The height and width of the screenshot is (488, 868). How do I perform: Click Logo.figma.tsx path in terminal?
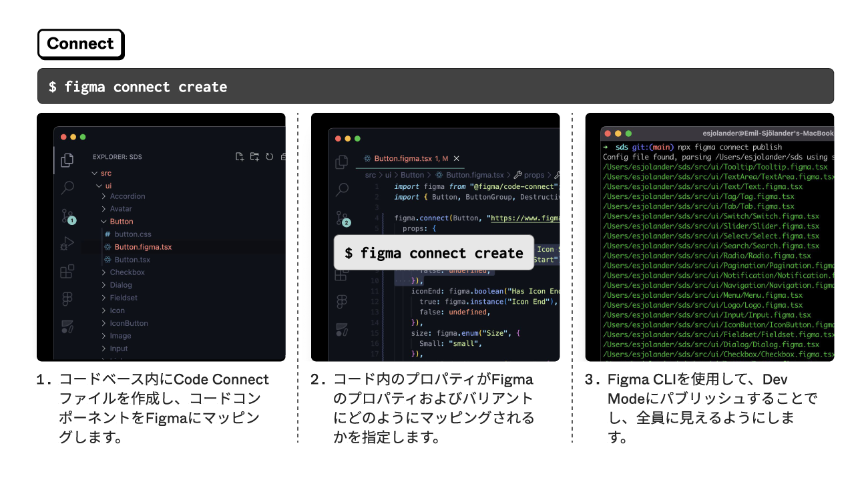pyautogui.click(x=702, y=304)
